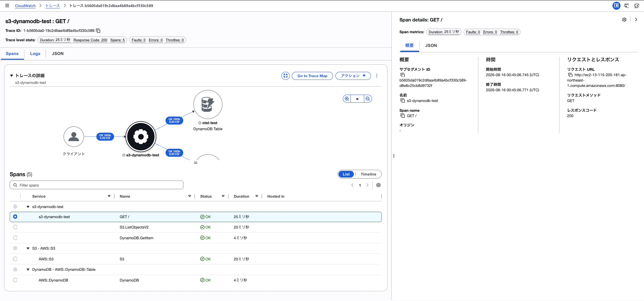Image resolution: width=644 pixels, height=301 pixels.
Task: Select the S3 - AWS::S3 group radio button
Action: pos(15,248)
